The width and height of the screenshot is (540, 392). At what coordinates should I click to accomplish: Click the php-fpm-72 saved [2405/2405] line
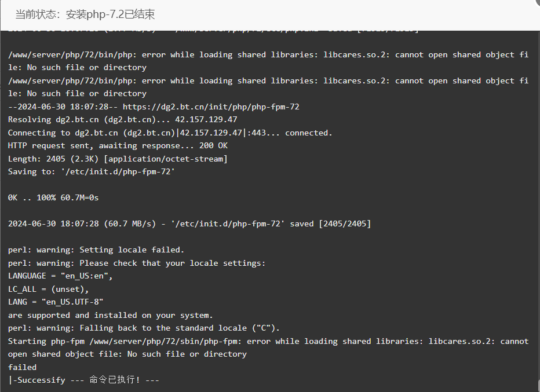pos(189,224)
